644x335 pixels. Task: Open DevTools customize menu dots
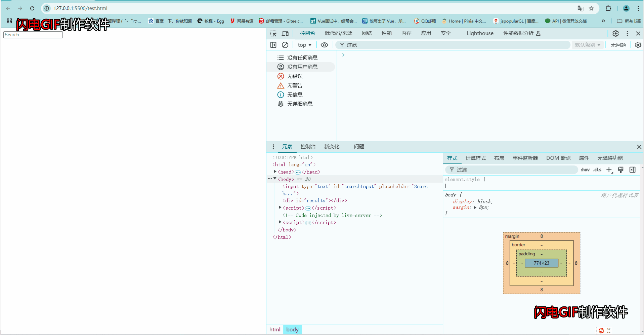[x=627, y=33]
